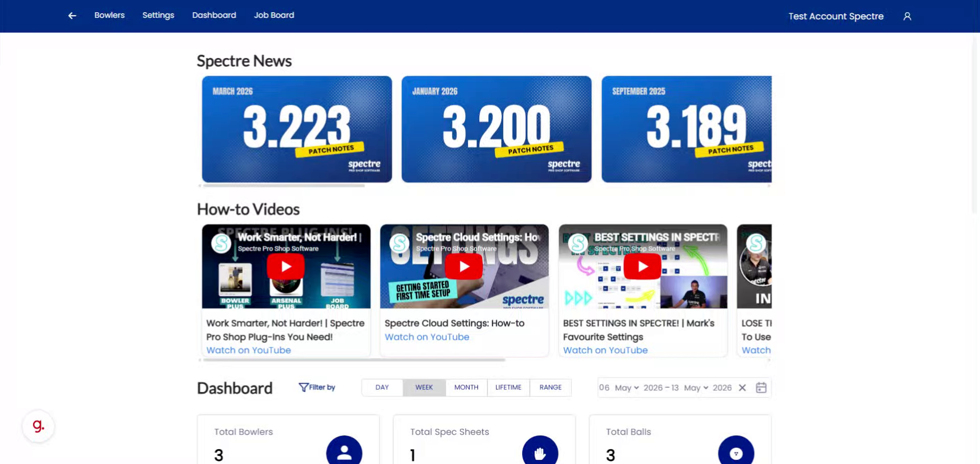Viewport: 980px width, 464px height.
Task: Click channel avatar on Work Smarter video
Action: 222,243
